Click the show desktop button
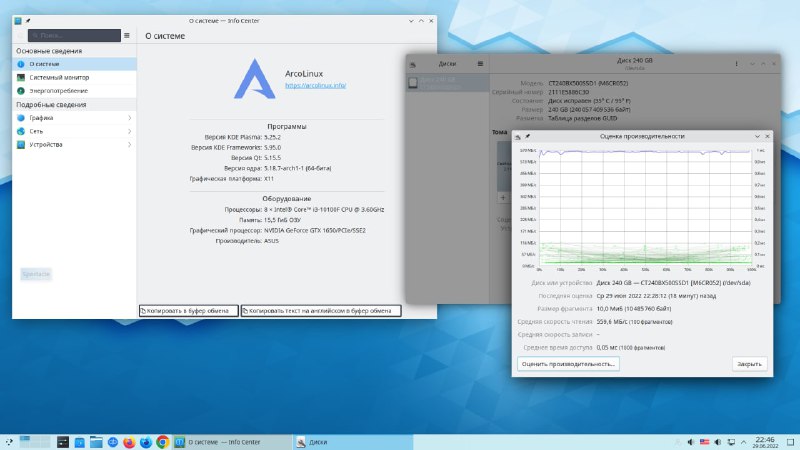The image size is (800, 450). click(x=790, y=442)
